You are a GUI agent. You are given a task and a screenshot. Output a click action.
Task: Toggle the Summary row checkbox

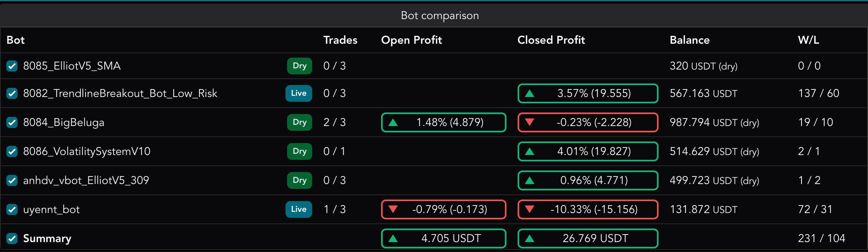point(12,238)
